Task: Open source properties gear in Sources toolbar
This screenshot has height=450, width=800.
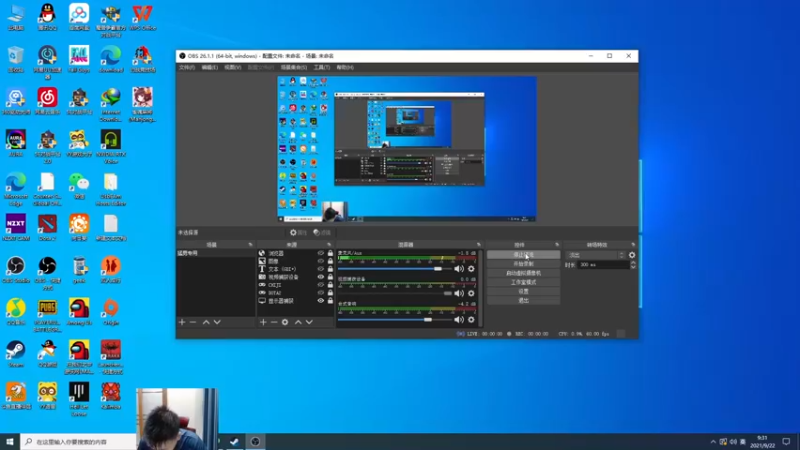Action: [285, 322]
